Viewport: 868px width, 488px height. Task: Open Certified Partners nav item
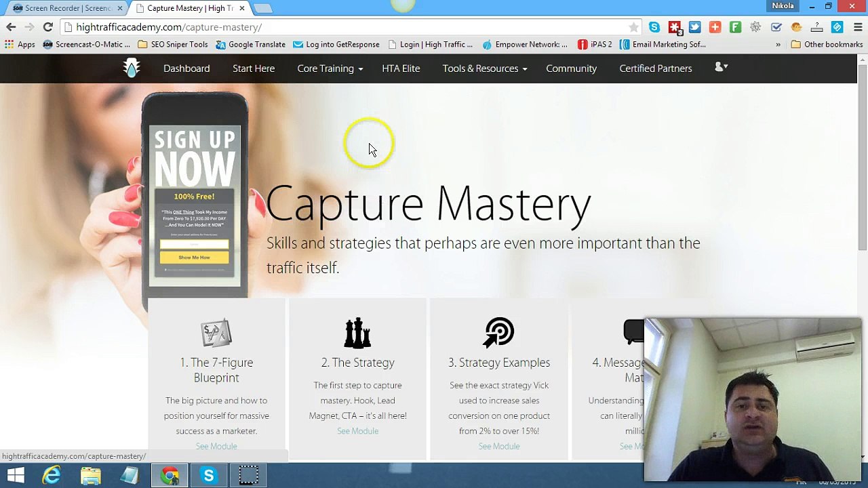pos(656,68)
